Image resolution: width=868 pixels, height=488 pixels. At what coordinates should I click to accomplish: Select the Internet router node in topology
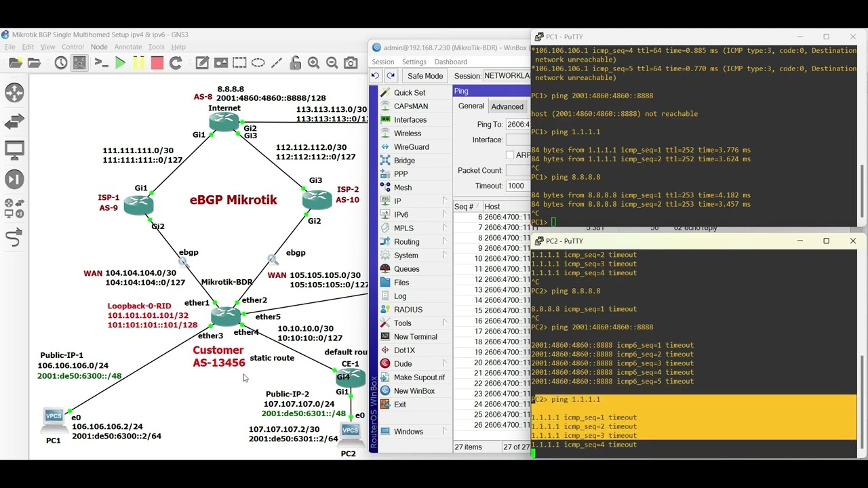pos(224,122)
